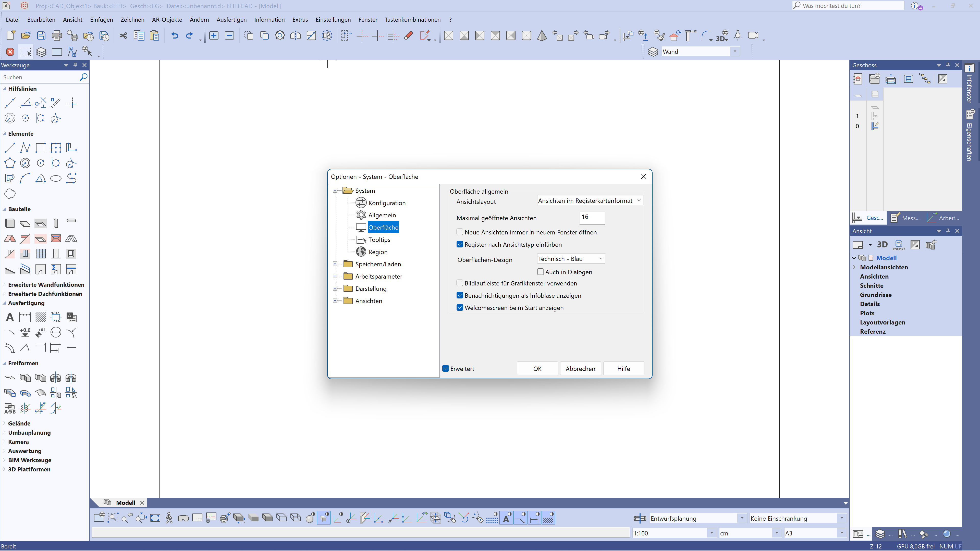The height and width of the screenshot is (551, 980).
Task: Open the Einstellungen menu
Action: point(333,20)
